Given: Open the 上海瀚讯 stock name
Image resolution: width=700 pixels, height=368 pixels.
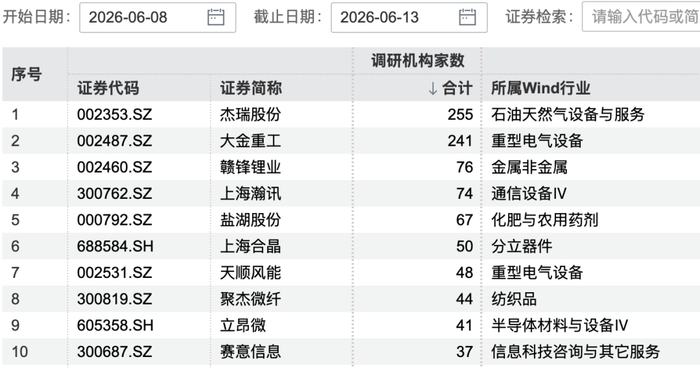Looking at the screenshot, I should 250,193.
